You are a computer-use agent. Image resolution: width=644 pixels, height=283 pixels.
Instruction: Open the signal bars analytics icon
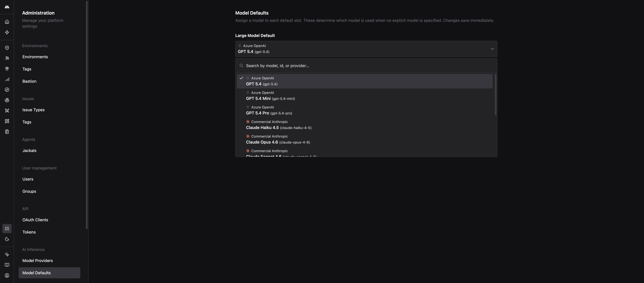[7, 79]
